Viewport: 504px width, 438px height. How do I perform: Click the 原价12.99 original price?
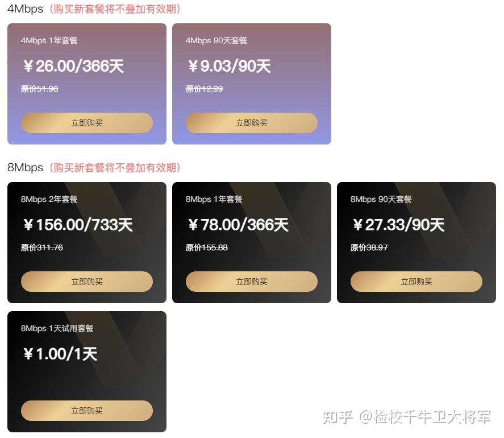pyautogui.click(x=204, y=89)
